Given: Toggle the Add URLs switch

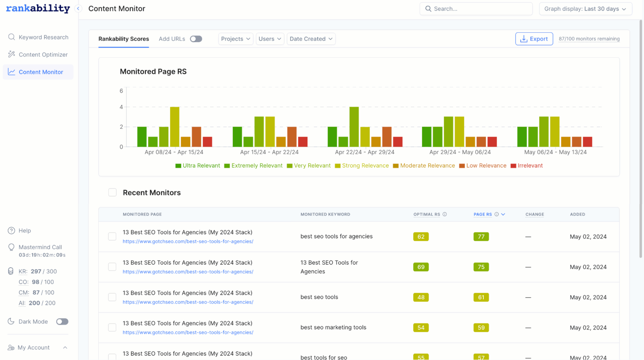Looking at the screenshot, I should (196, 39).
